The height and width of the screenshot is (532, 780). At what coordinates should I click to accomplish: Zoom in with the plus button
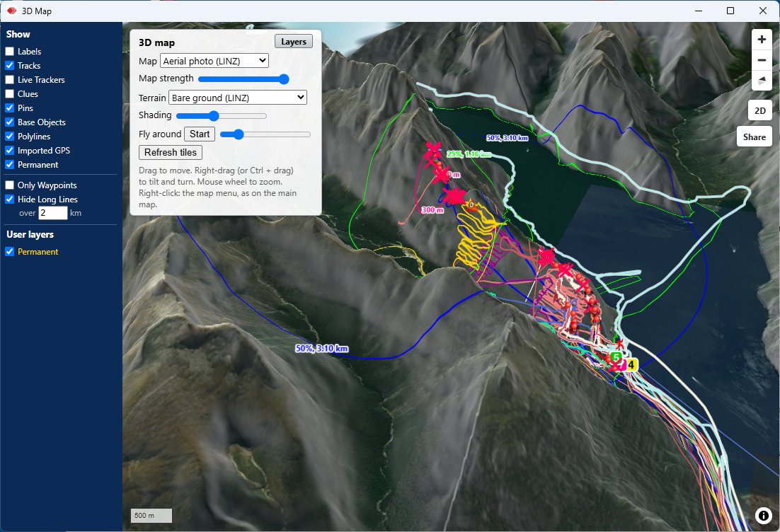pyautogui.click(x=761, y=40)
